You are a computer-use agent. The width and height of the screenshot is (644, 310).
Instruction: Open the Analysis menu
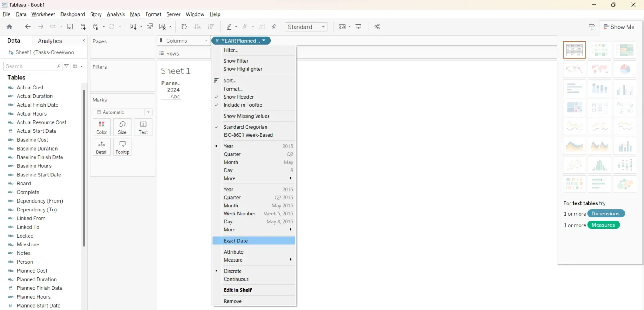116,14
